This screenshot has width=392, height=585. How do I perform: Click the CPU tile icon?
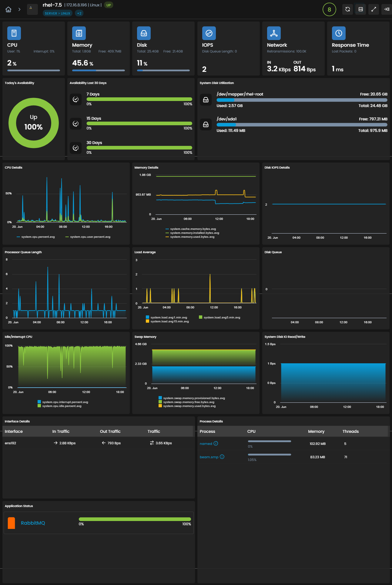[14, 33]
